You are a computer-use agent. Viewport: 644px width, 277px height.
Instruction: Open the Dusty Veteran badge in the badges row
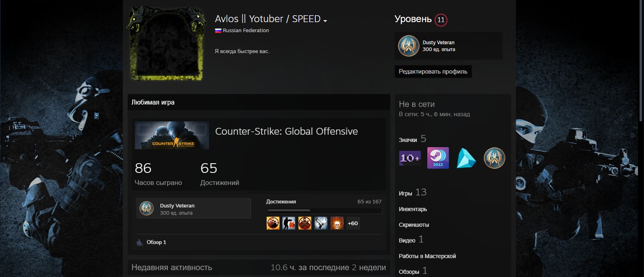tap(494, 158)
